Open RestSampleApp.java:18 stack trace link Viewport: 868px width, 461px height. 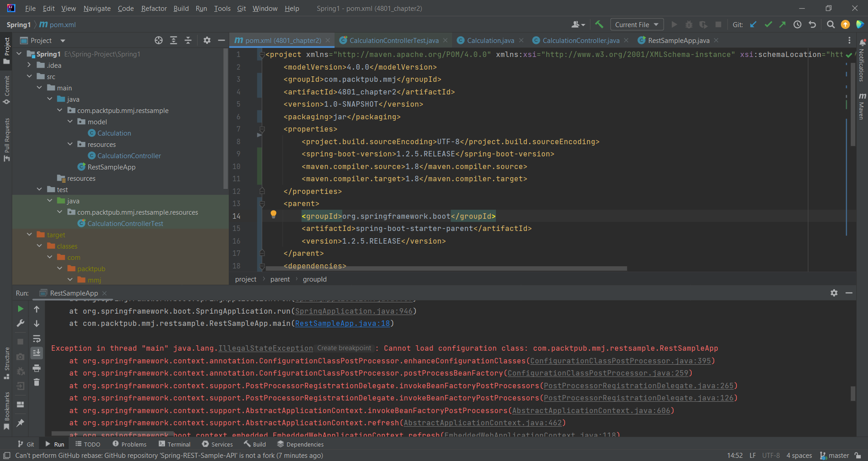tap(342, 323)
